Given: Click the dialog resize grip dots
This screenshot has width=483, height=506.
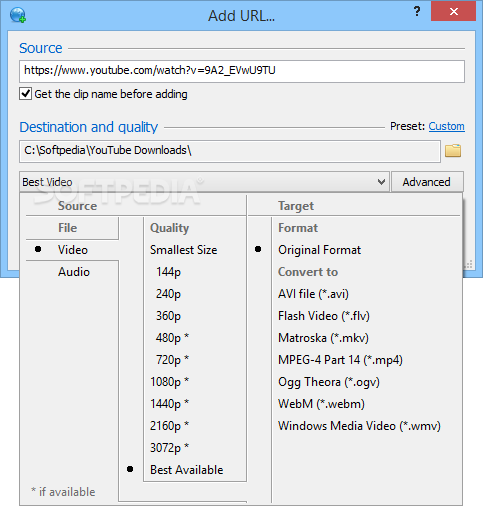Looking at the screenshot, I should [469, 264].
